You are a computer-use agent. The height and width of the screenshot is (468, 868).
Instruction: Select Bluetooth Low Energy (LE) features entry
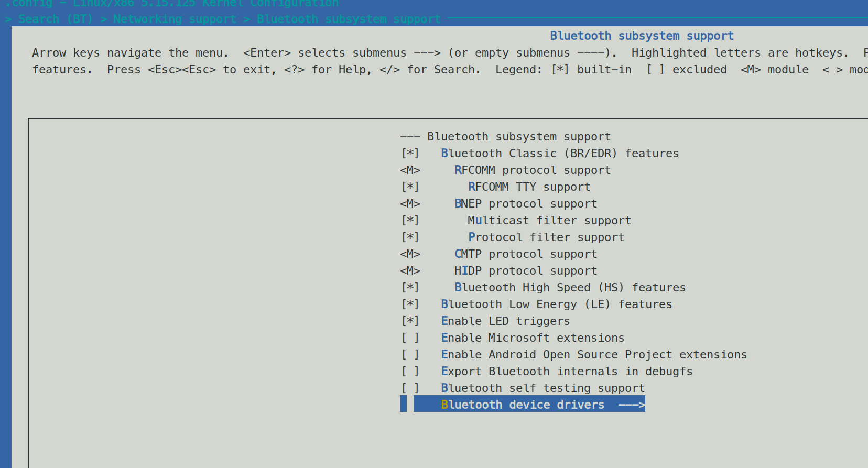click(x=556, y=304)
